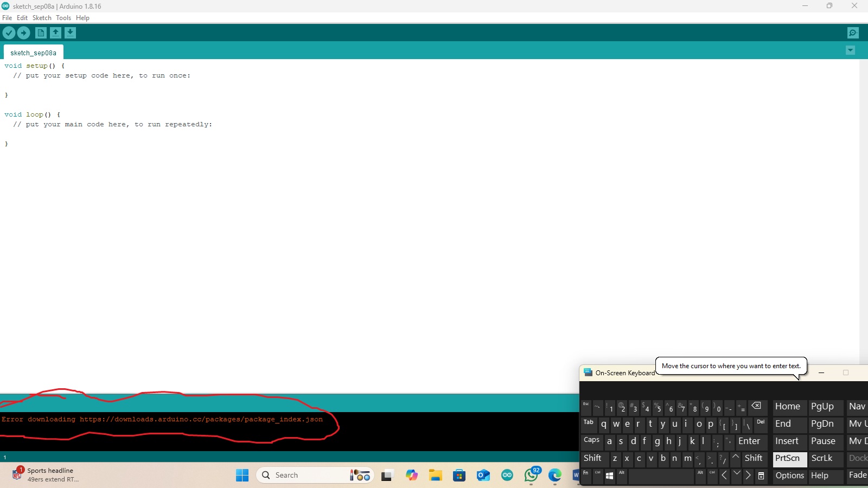This screenshot has height=488, width=868.
Task: Toggle the left Ctrl key on On-Screen Keyboard
Action: tap(598, 476)
